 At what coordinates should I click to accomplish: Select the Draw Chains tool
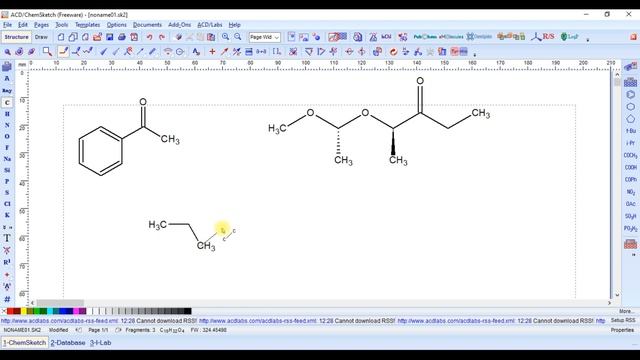tap(88, 51)
